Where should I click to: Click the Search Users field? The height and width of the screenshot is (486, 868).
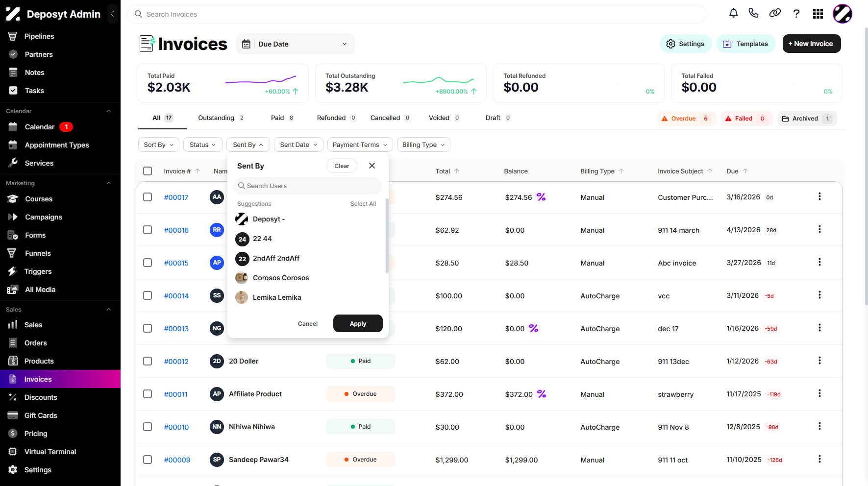[x=308, y=186]
